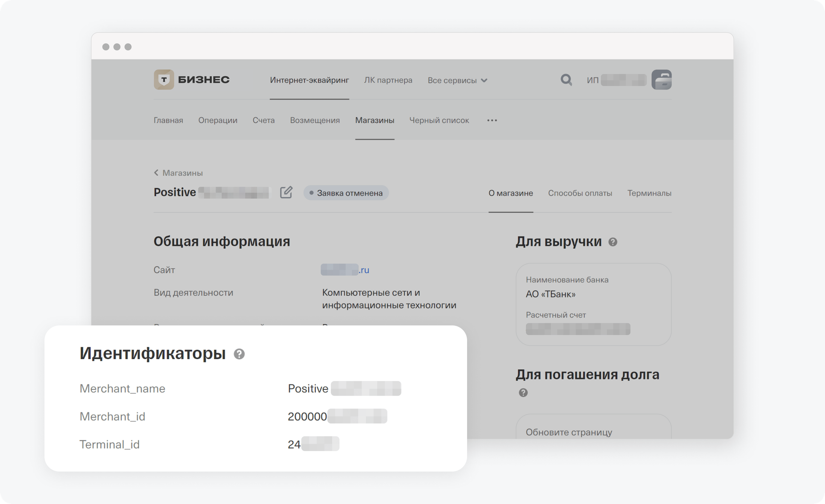The image size is (825, 504).
Task: Open the account briefcase avatar icon
Action: (x=661, y=80)
